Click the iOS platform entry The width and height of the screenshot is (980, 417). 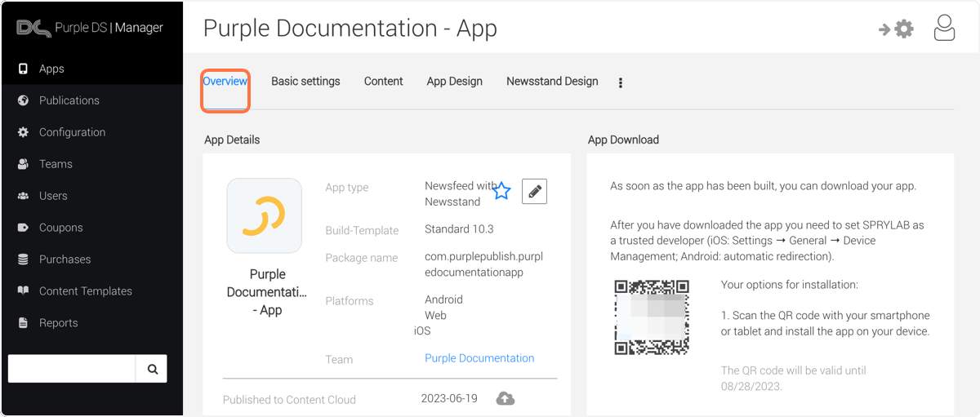point(422,330)
